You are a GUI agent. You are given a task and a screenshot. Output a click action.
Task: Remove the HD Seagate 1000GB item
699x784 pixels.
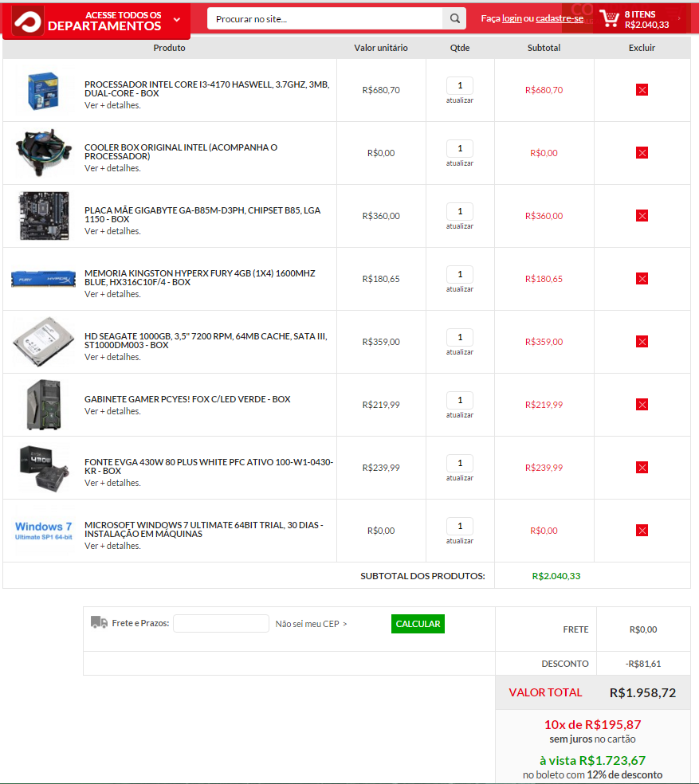(x=642, y=342)
